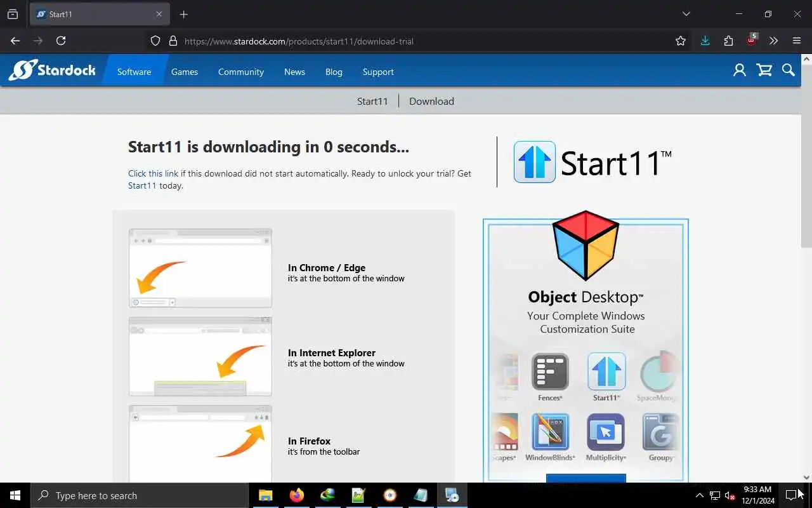
Task: Go to the Download sub-navigation link
Action: click(431, 101)
